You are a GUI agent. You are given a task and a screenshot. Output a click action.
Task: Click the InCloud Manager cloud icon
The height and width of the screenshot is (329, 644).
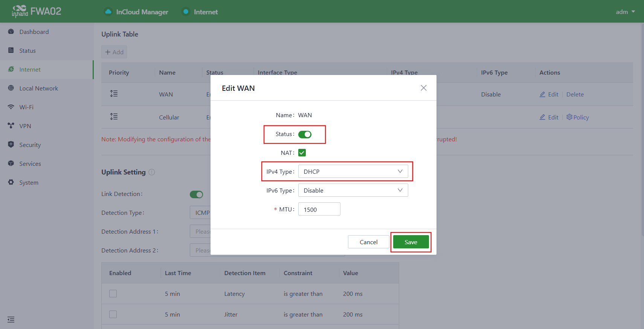108,12
